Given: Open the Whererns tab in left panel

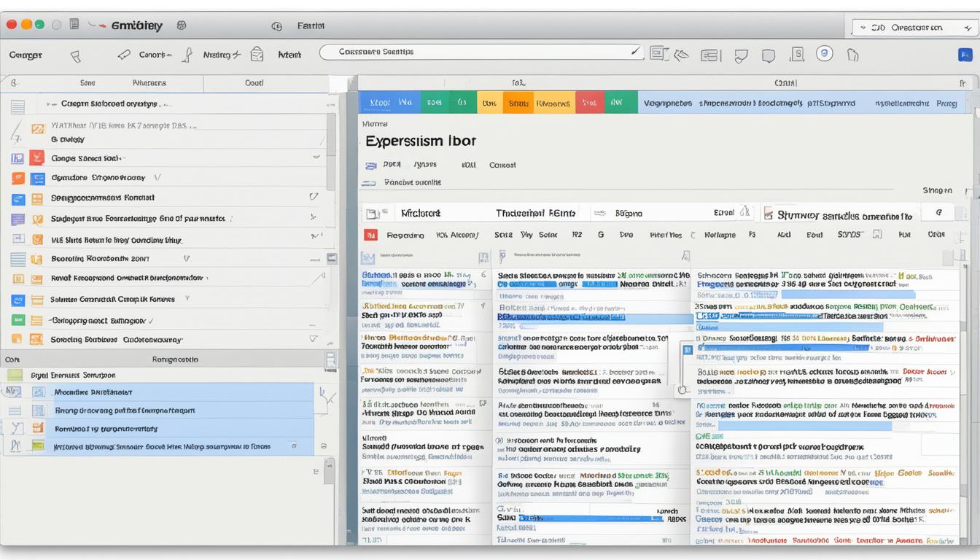Looking at the screenshot, I should [149, 83].
